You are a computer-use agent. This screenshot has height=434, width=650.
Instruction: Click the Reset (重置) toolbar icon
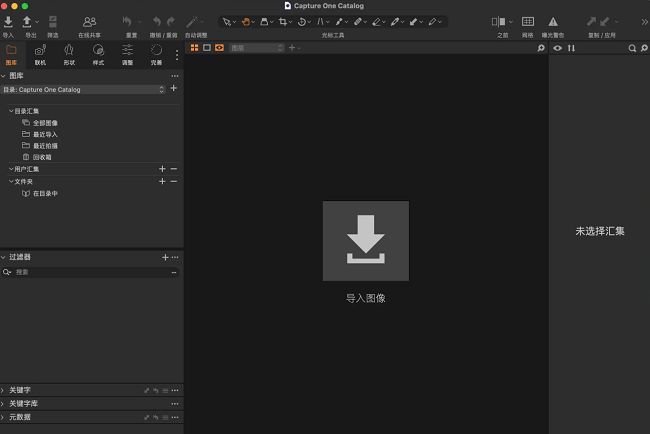tap(128, 21)
